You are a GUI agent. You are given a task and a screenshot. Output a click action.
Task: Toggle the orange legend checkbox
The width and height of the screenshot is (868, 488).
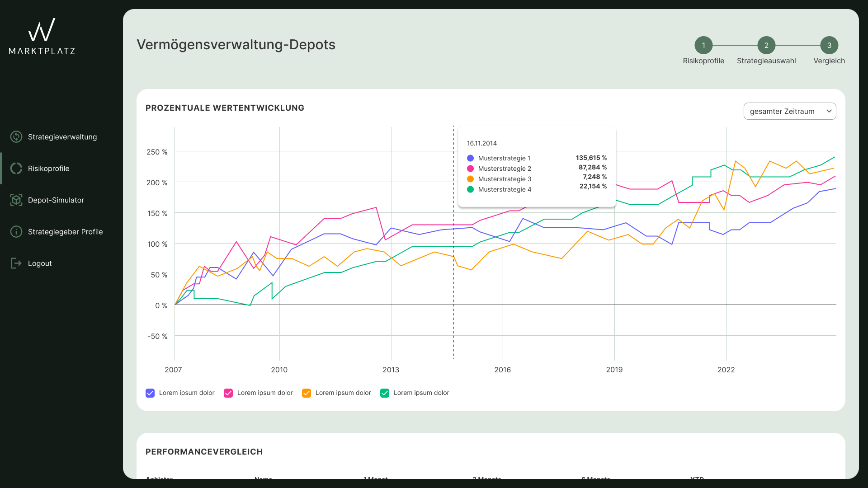(307, 393)
